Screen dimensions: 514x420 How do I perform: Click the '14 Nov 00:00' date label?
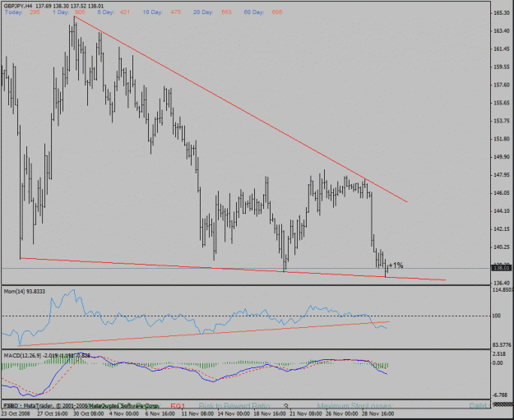pos(233,413)
